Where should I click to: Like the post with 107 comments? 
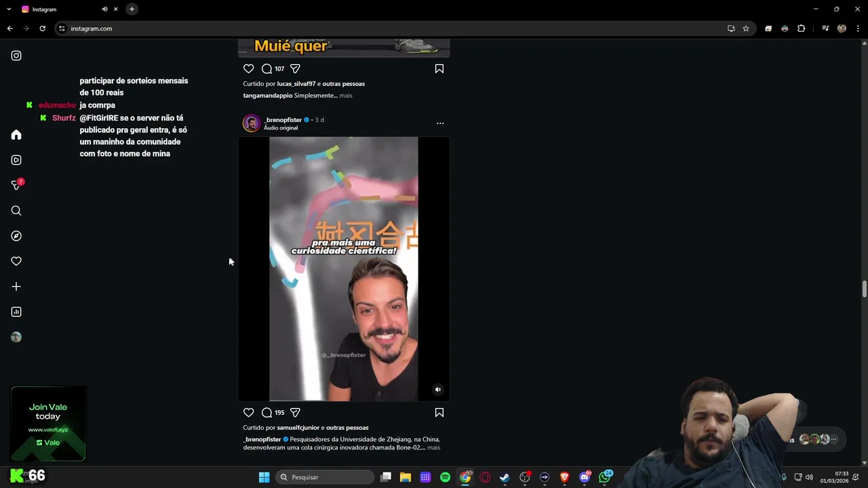click(x=249, y=68)
